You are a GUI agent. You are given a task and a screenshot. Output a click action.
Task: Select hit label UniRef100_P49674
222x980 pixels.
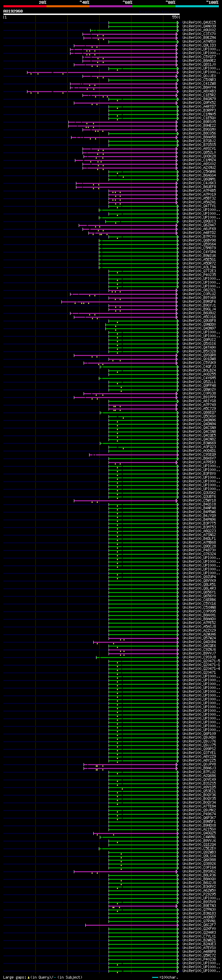(199, 814)
